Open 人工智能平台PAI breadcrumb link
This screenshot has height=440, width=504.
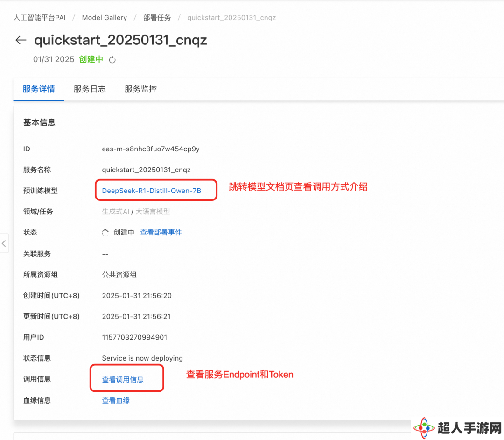click(40, 18)
